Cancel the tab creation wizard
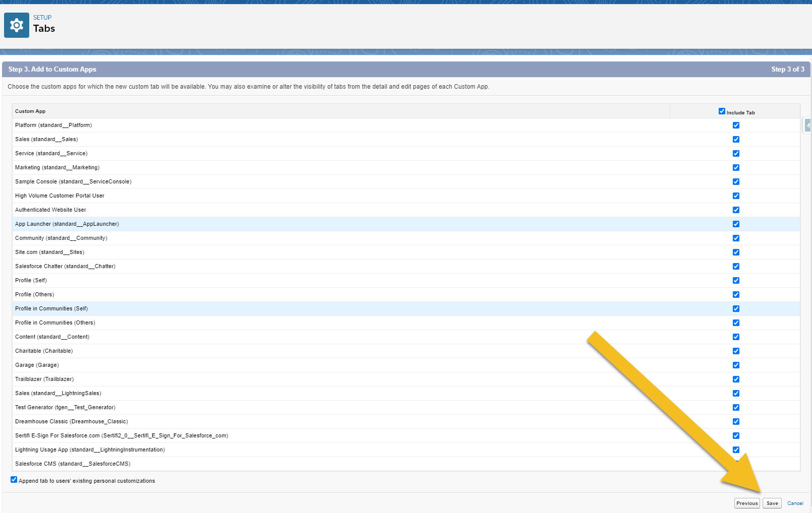Image resolution: width=812 pixels, height=513 pixels. click(795, 503)
